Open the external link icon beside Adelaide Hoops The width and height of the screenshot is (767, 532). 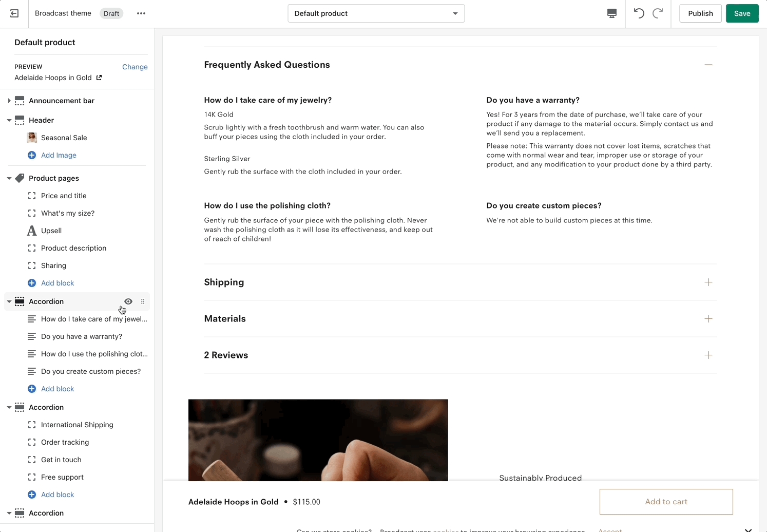coord(99,78)
